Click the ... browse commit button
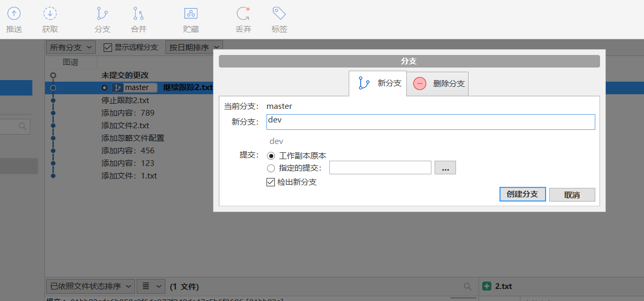The image size is (644, 301). point(445,168)
